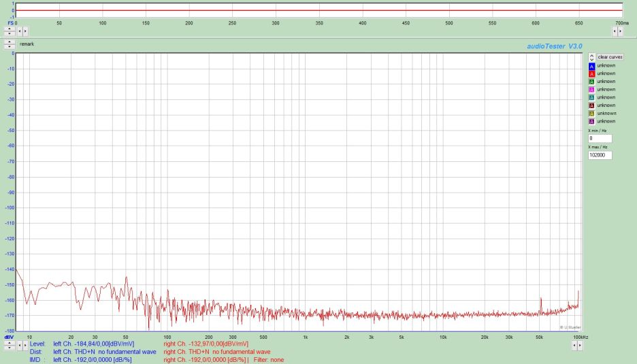Click the remark text label
Image resolution: width=637 pixels, height=364 pixels.
tap(27, 44)
